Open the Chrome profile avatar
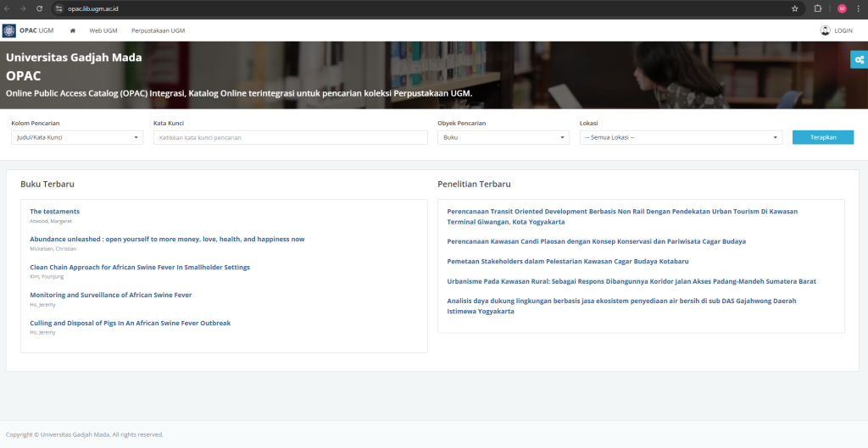This screenshot has height=448, width=868. click(x=842, y=8)
